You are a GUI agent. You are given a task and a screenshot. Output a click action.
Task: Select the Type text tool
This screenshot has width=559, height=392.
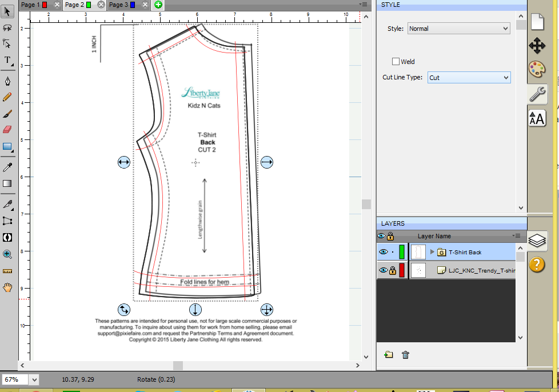(x=8, y=61)
